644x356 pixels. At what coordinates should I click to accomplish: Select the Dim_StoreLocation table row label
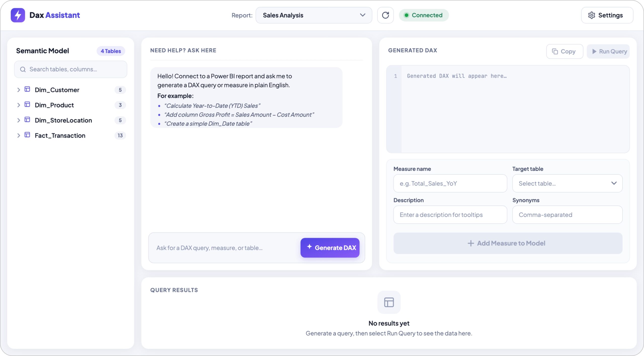pyautogui.click(x=63, y=120)
